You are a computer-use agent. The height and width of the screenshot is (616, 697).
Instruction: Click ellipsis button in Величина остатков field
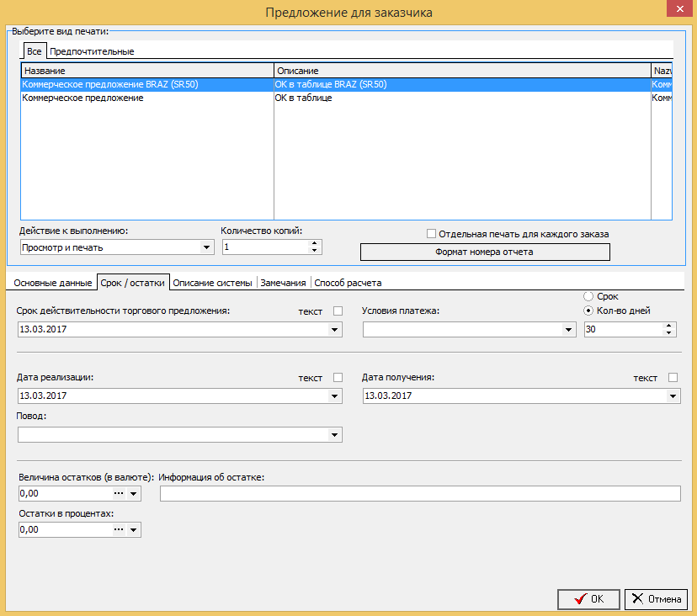(x=119, y=493)
